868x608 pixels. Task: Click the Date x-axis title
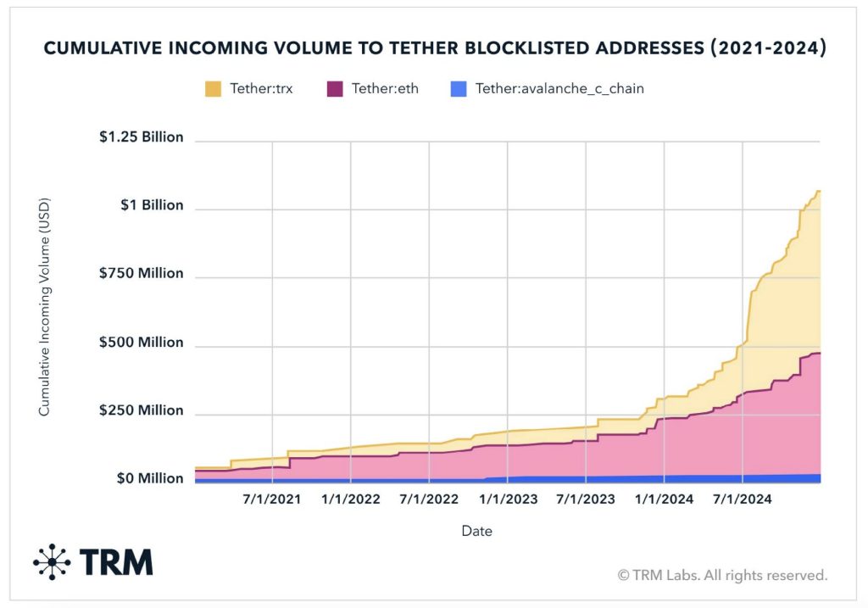476,531
